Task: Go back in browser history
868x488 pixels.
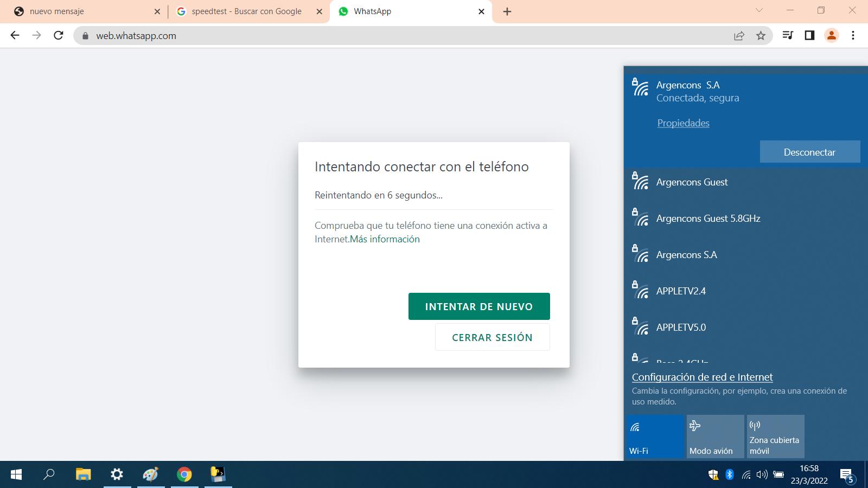Action: click(x=15, y=36)
